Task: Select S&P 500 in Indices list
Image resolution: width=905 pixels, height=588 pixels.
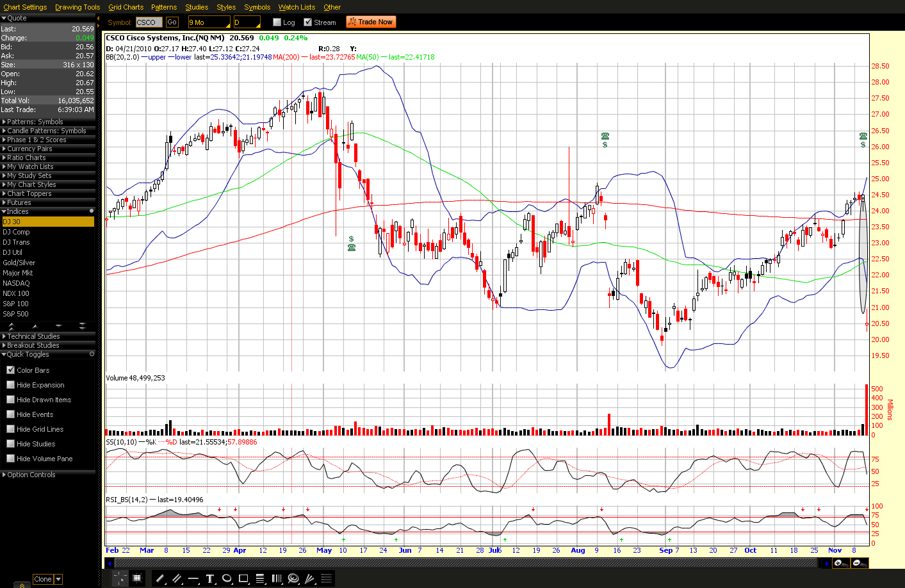Action: (47, 314)
